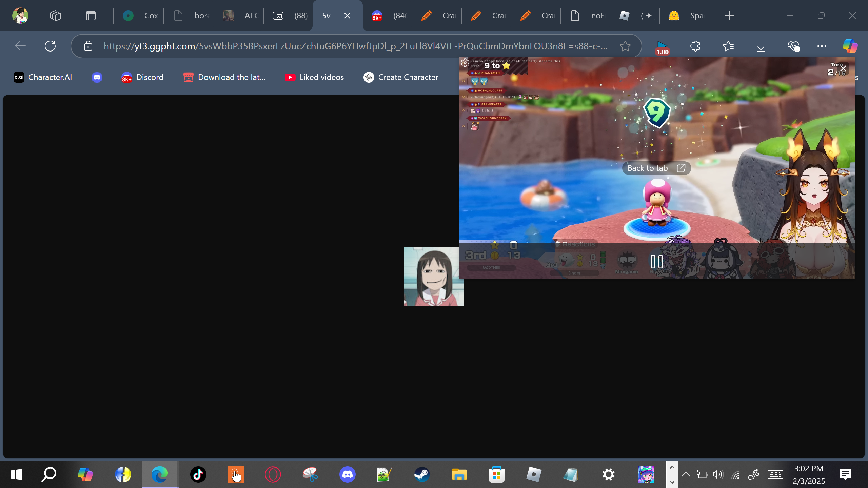The height and width of the screenshot is (488, 868).
Task: Open the Extensions puzzle menu
Action: coord(695,46)
